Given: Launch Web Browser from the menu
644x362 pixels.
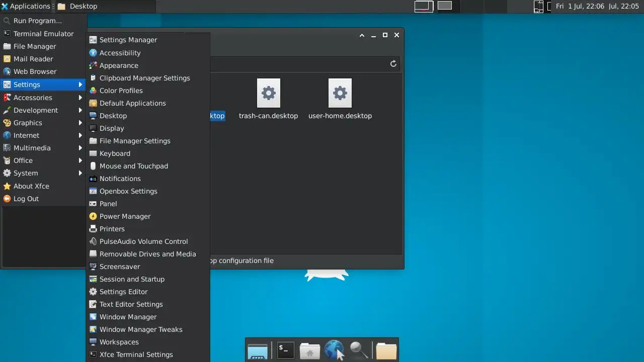Looking at the screenshot, I should pyautogui.click(x=43, y=71).
